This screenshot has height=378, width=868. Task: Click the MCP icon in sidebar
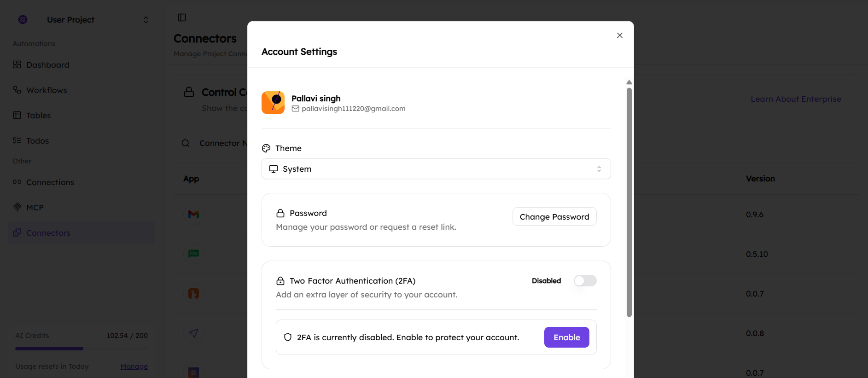tap(17, 207)
